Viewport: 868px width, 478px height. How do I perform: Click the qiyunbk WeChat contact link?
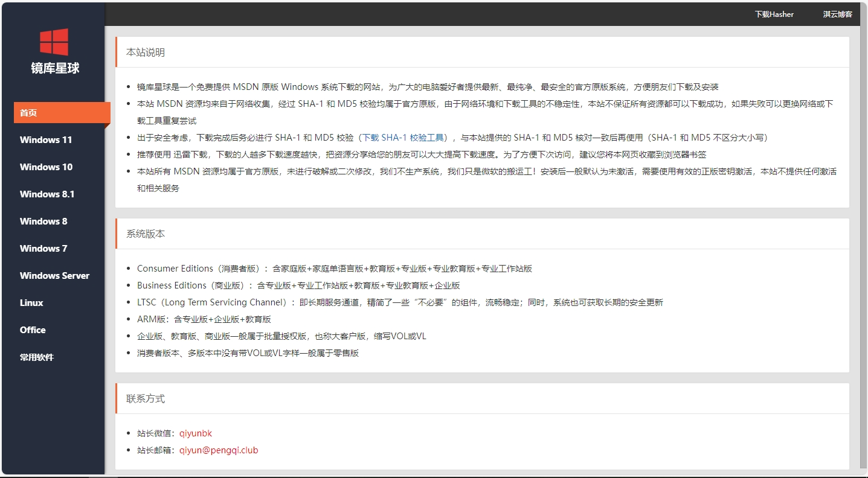pyautogui.click(x=194, y=433)
